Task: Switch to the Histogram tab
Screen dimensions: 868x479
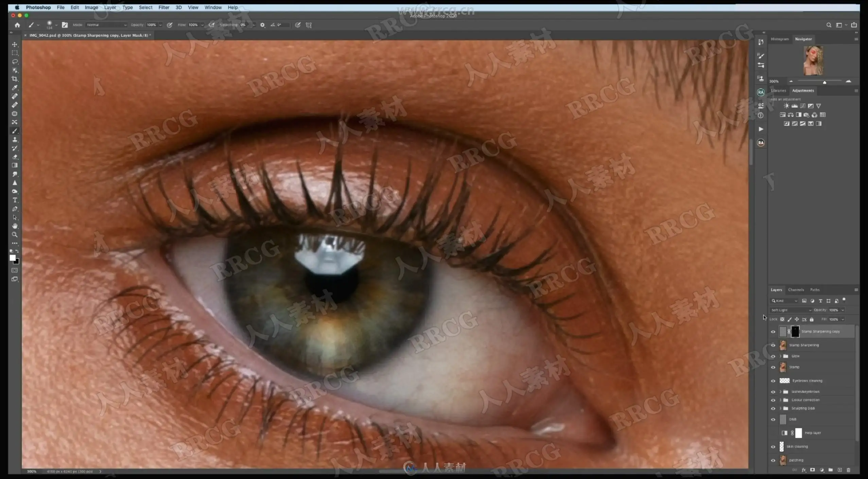Action: pyautogui.click(x=779, y=39)
